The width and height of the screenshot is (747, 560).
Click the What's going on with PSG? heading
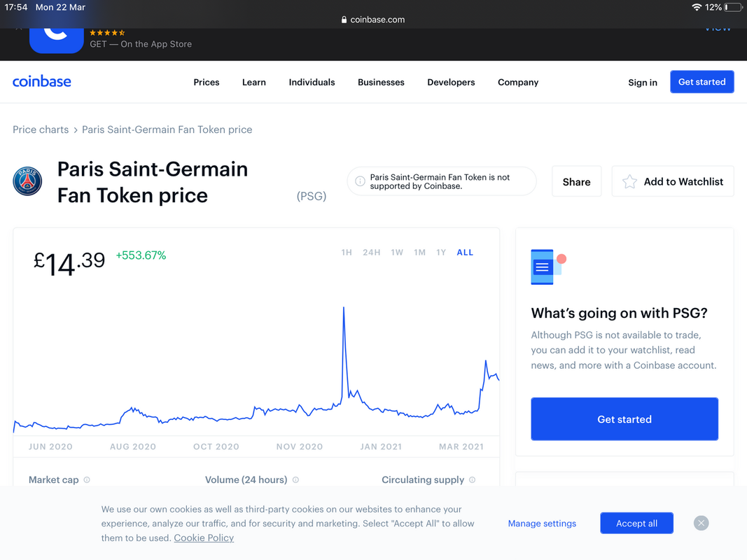click(620, 313)
